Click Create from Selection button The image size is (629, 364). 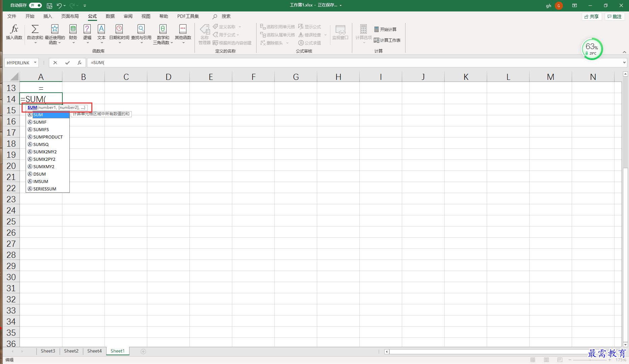(x=232, y=43)
